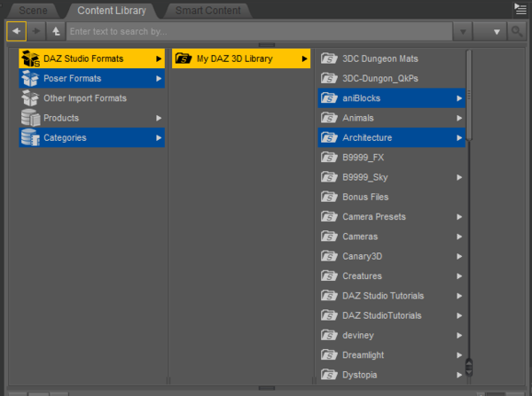Screen dimensions: 532x396
Task: Expand the Architecture folder submenu arrow
Action: coord(459,138)
